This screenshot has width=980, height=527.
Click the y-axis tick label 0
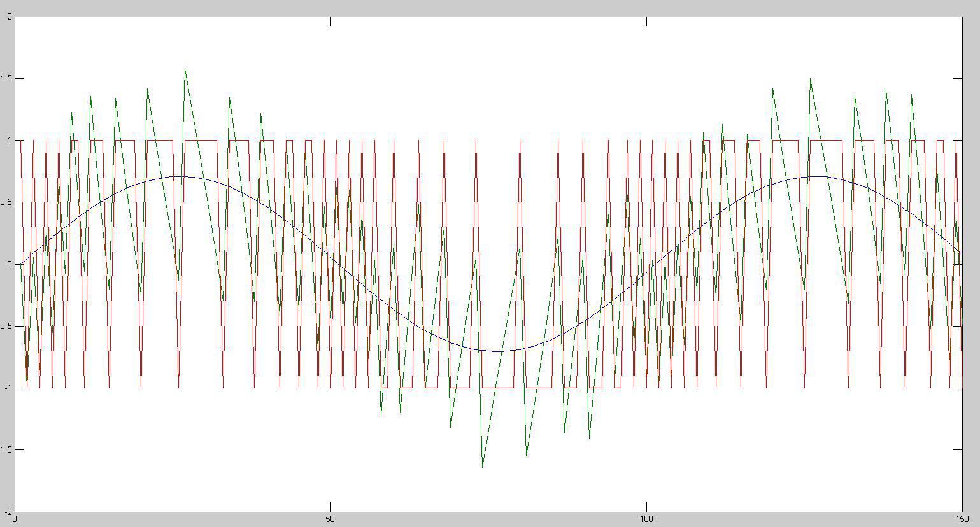[9, 264]
